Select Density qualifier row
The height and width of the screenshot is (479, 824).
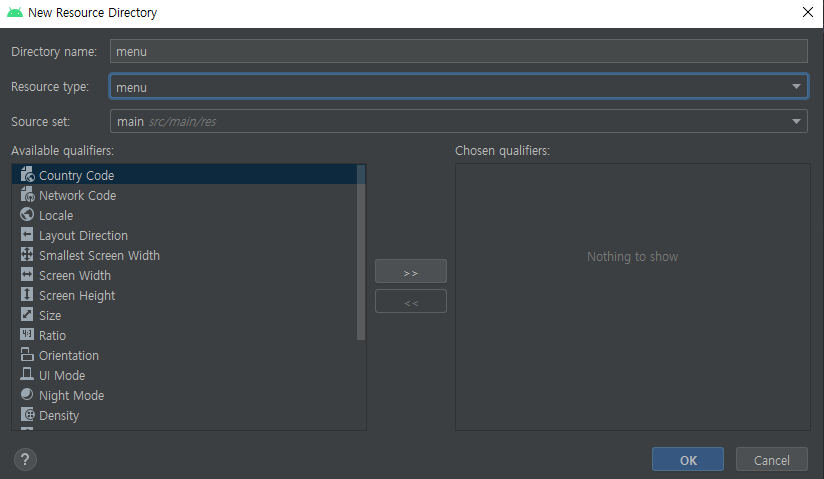184,414
